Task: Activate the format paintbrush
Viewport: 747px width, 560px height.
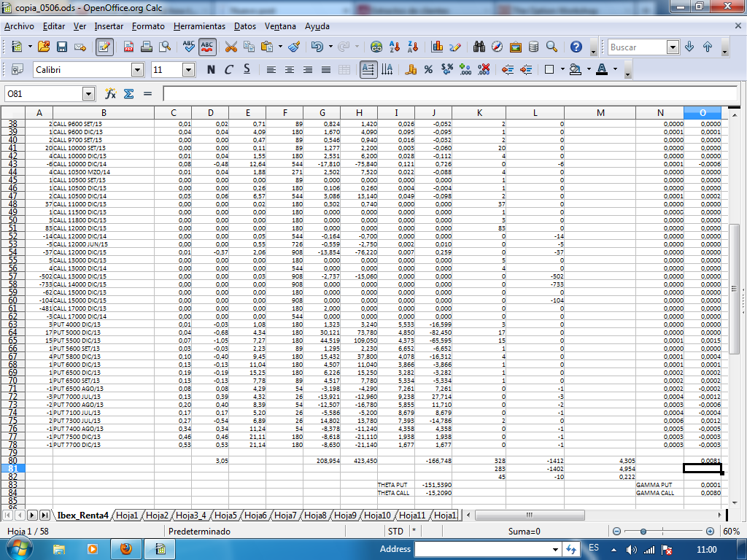Action: click(295, 47)
